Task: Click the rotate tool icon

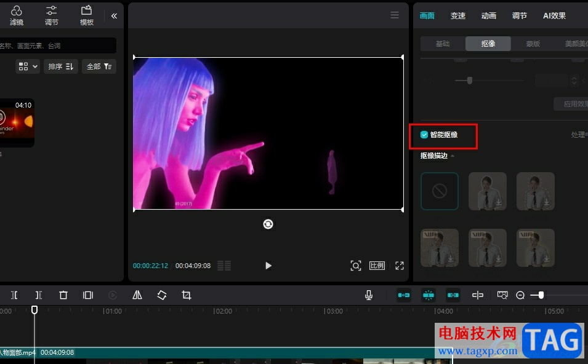Action: pyautogui.click(x=162, y=295)
